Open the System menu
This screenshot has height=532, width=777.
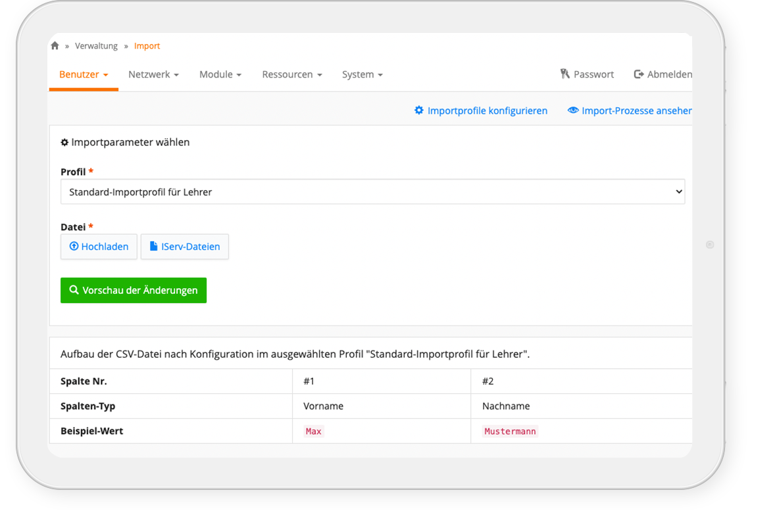(362, 74)
